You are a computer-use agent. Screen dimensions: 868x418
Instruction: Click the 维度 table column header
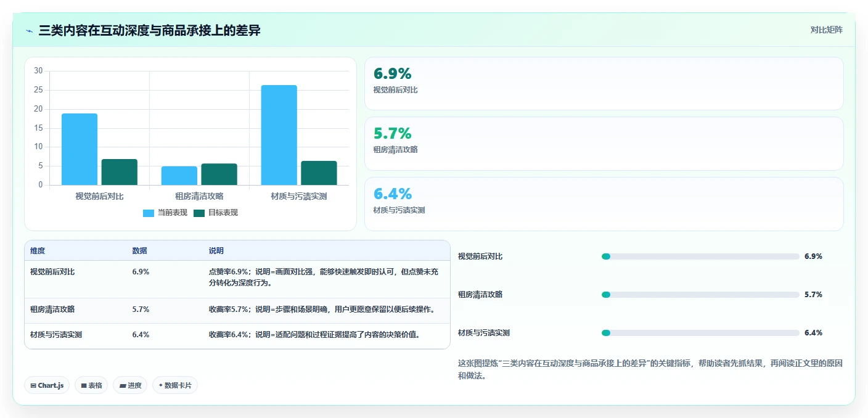point(38,251)
